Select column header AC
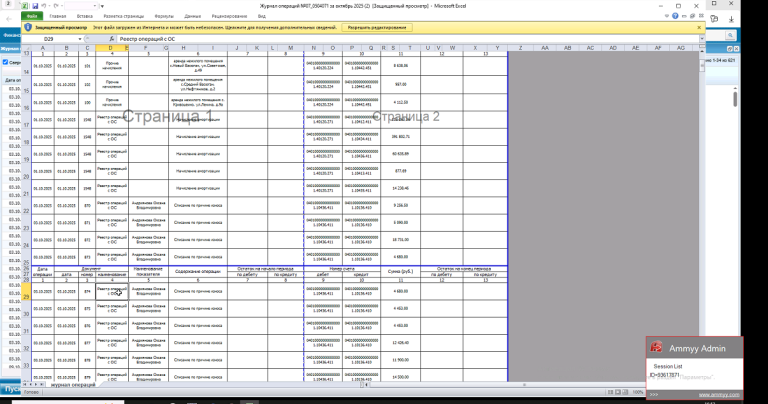The height and width of the screenshot is (404, 768). point(590,48)
